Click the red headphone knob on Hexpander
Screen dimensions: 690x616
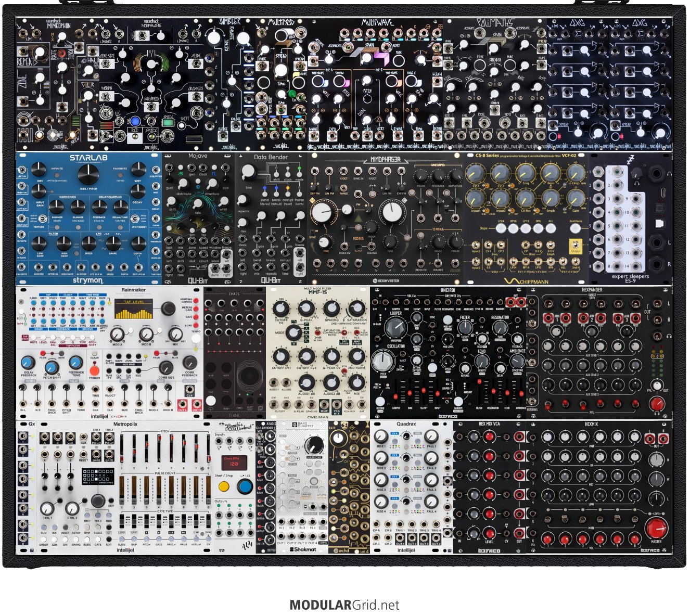(x=658, y=404)
